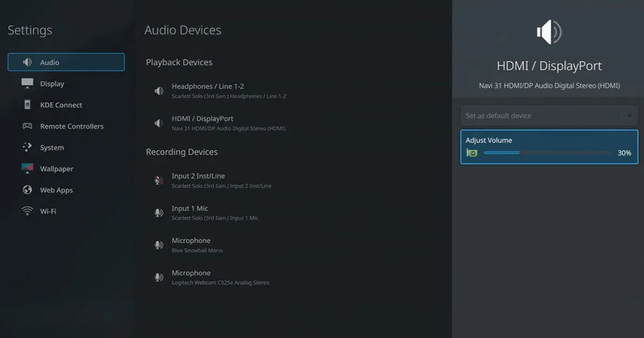Toggle the Set as default device switch
The width and height of the screenshot is (644, 338).
pyautogui.click(x=626, y=116)
